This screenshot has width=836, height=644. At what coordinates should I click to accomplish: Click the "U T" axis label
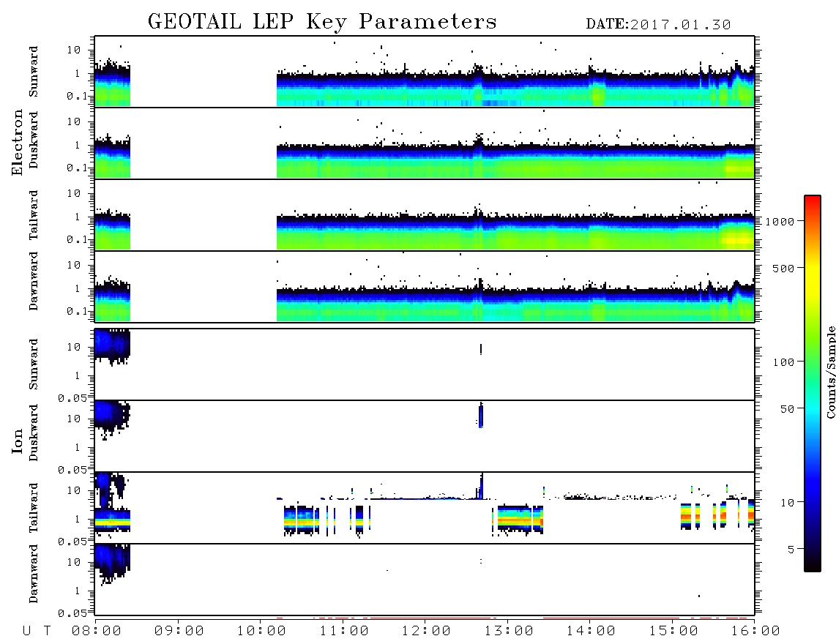tap(37, 632)
